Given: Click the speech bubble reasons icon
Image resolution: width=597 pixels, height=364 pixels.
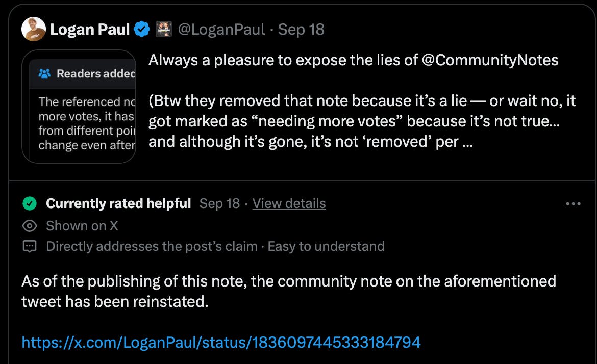Looking at the screenshot, I should pos(30,247).
